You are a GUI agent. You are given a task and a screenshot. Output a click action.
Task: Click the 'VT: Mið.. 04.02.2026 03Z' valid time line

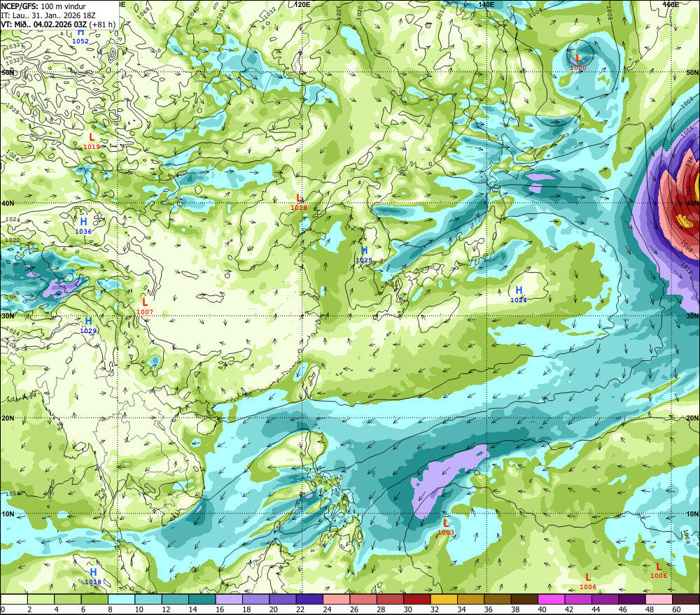point(43,24)
